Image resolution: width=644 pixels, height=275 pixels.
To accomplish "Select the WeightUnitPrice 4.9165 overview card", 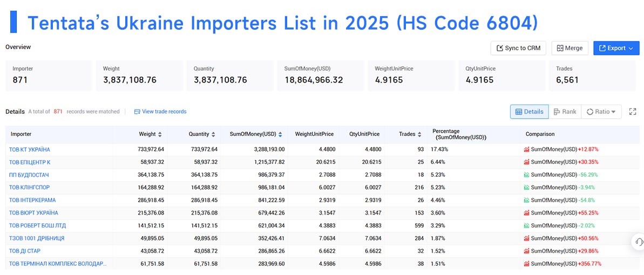I will pos(411,75).
